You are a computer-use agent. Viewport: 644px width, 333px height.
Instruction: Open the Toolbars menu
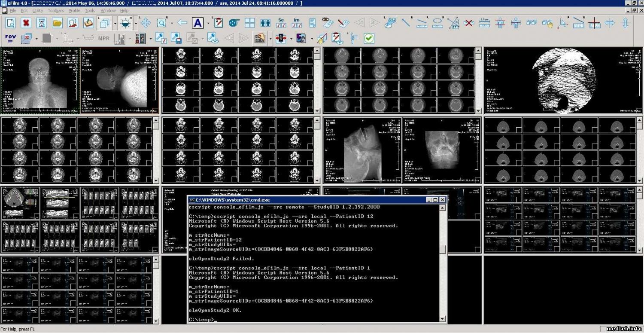tap(56, 10)
